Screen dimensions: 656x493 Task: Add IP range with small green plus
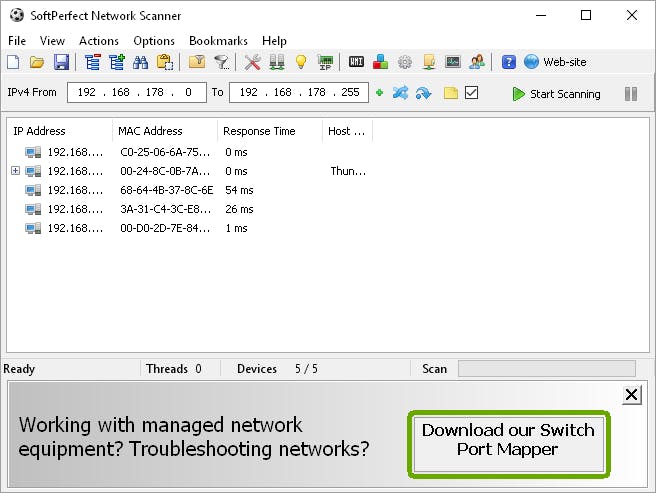pos(379,93)
